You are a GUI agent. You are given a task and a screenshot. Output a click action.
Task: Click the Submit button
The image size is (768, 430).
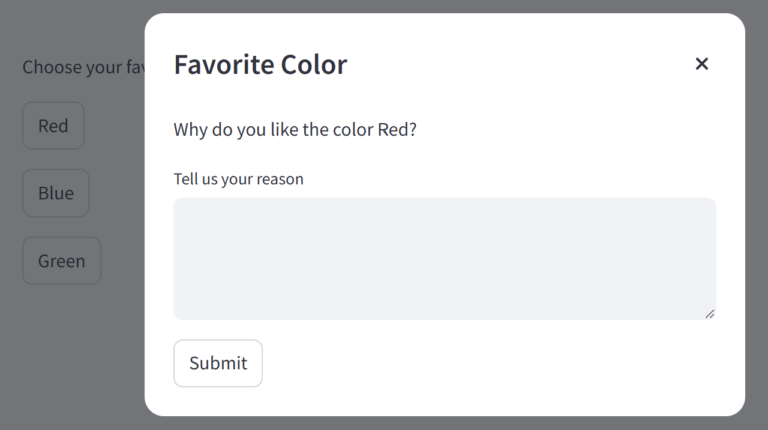[218, 363]
